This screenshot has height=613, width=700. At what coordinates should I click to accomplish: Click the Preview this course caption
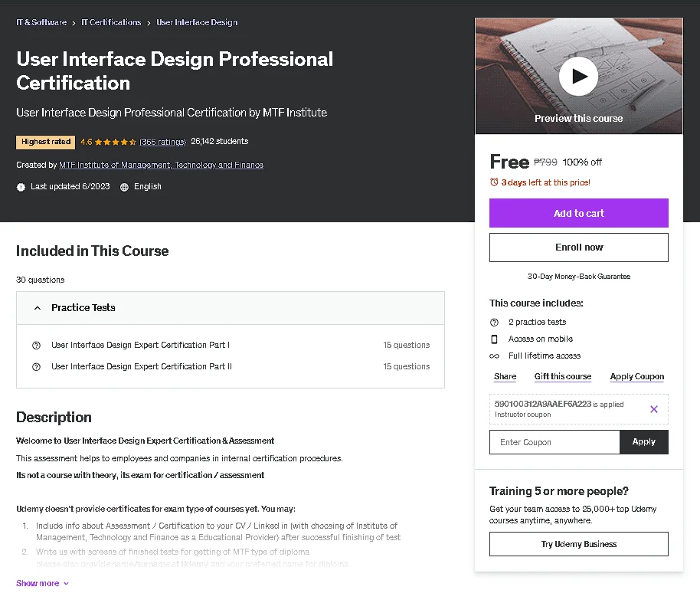click(578, 119)
